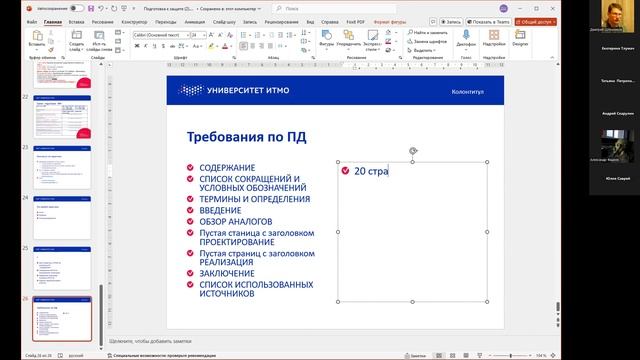The image size is (640, 360).
Task: Open the Designer pane
Action: 520,38
